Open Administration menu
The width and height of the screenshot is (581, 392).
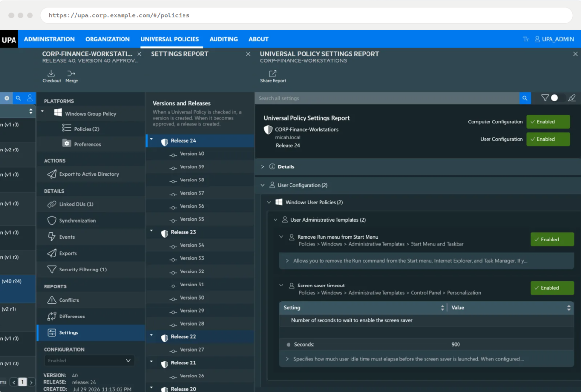pyautogui.click(x=49, y=39)
